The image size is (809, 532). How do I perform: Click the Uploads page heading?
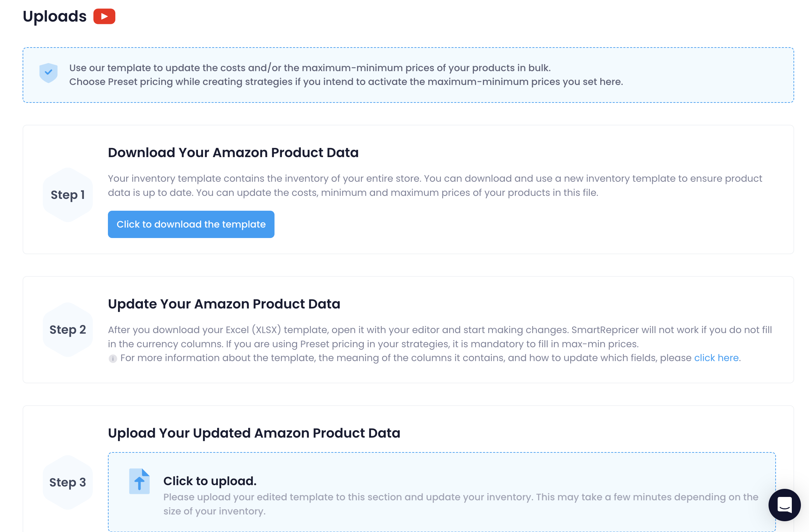click(55, 16)
